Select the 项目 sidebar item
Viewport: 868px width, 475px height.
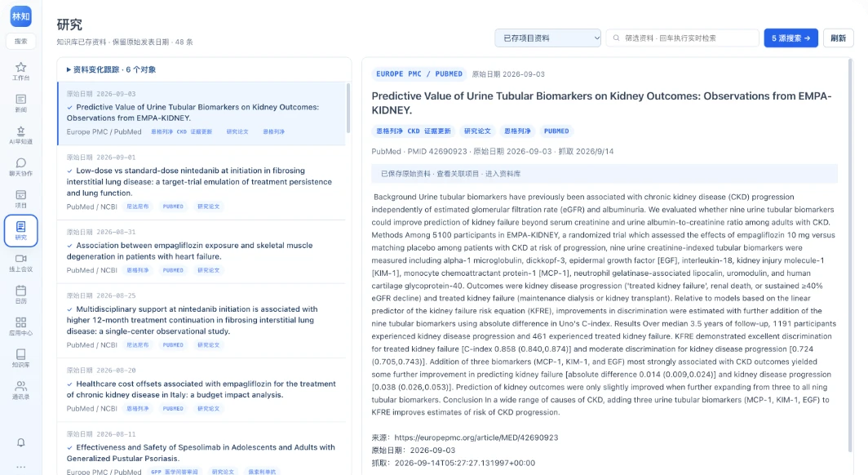[20, 199]
